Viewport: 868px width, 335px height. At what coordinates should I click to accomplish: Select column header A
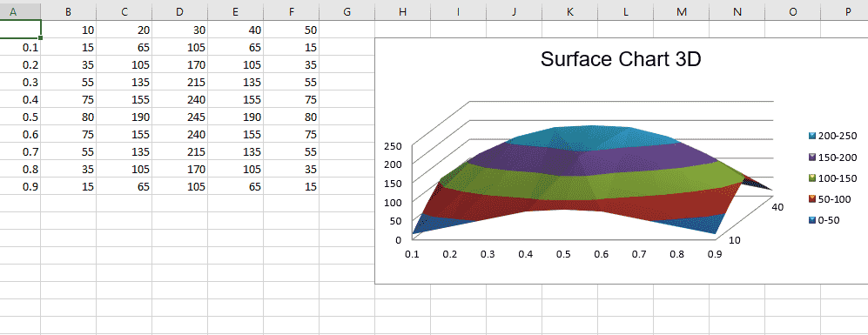[x=21, y=10]
